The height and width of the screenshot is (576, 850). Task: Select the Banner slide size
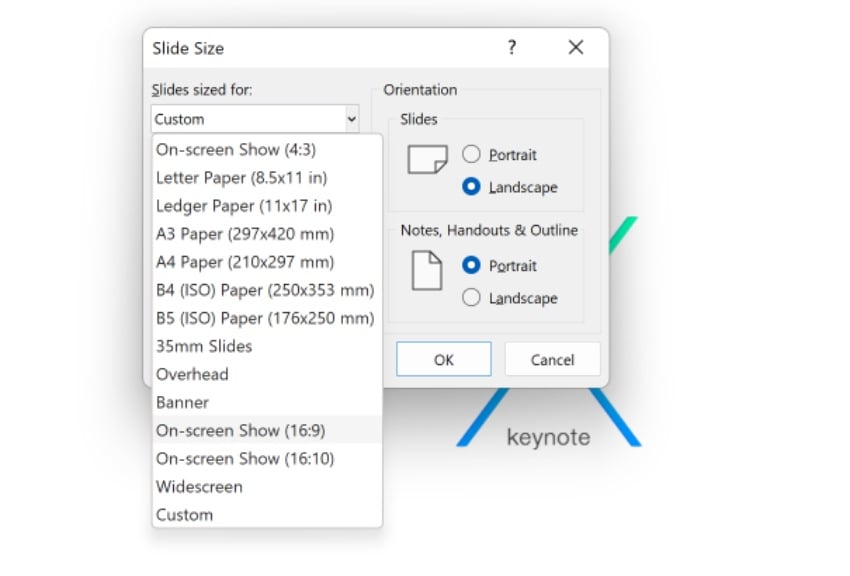(x=182, y=402)
